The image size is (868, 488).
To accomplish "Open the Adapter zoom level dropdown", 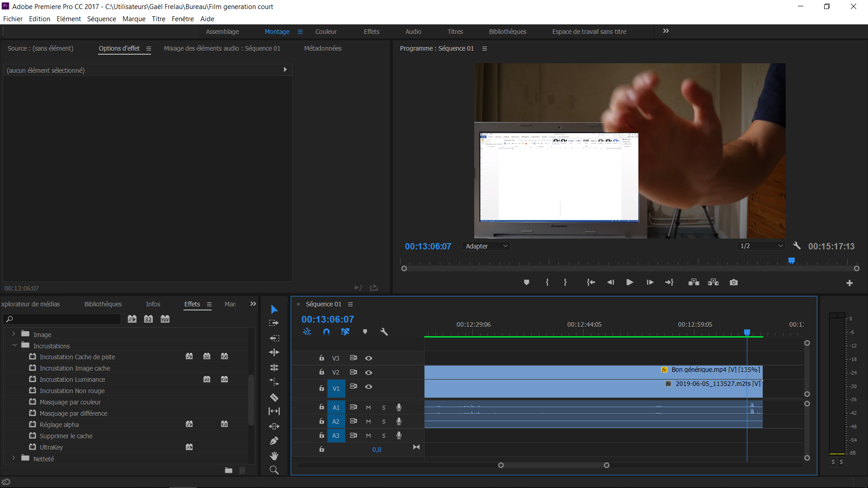I will (487, 246).
